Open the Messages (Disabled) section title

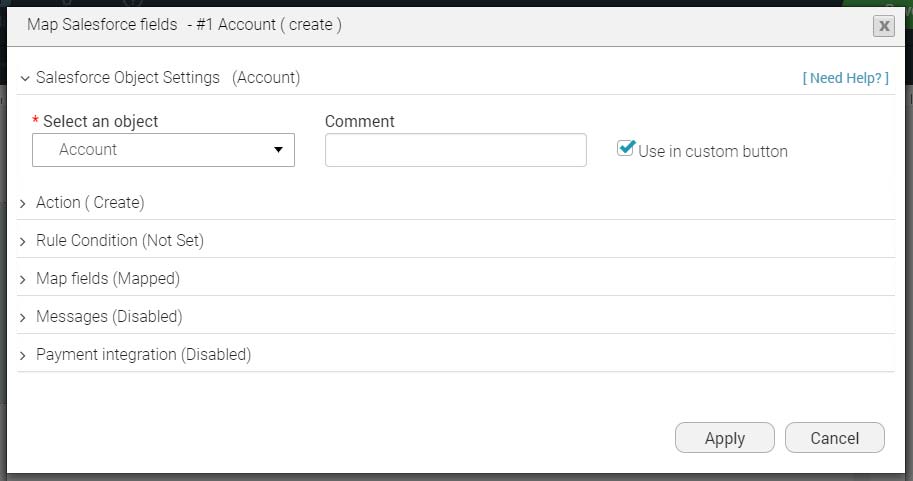point(109,317)
